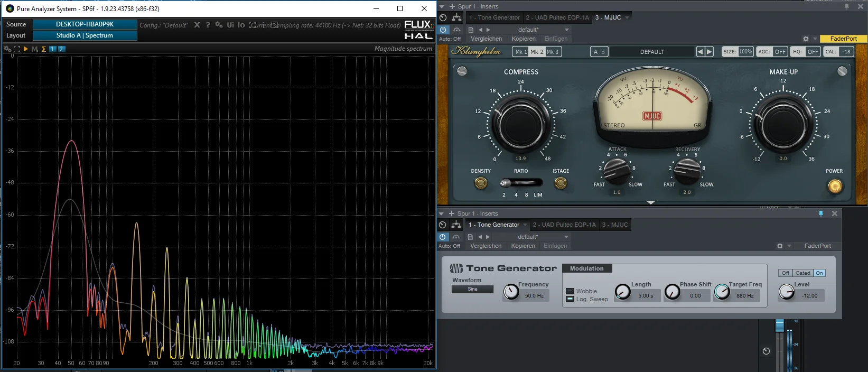Click the X icon next to Config Default
This screenshot has height=372, width=868.
(197, 25)
